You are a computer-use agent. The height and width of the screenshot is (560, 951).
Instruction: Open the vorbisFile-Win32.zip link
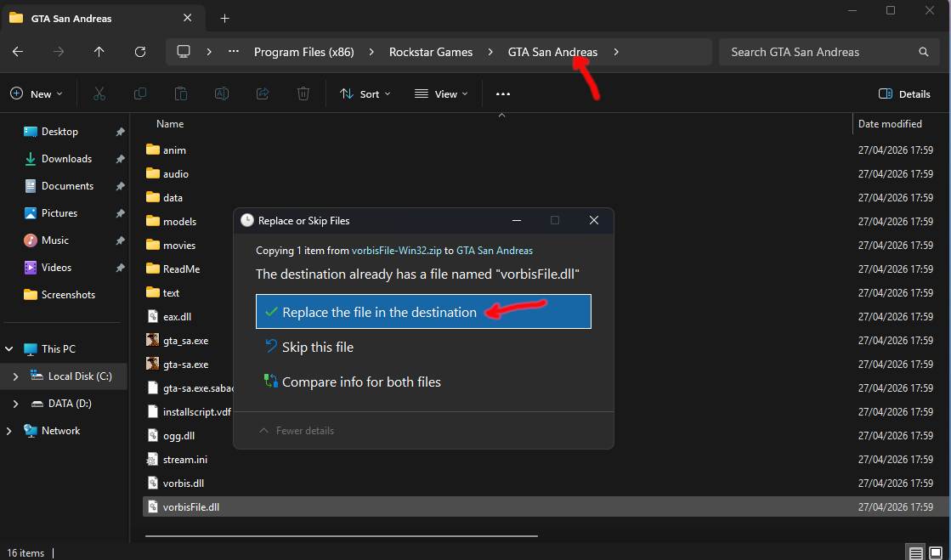coord(397,251)
